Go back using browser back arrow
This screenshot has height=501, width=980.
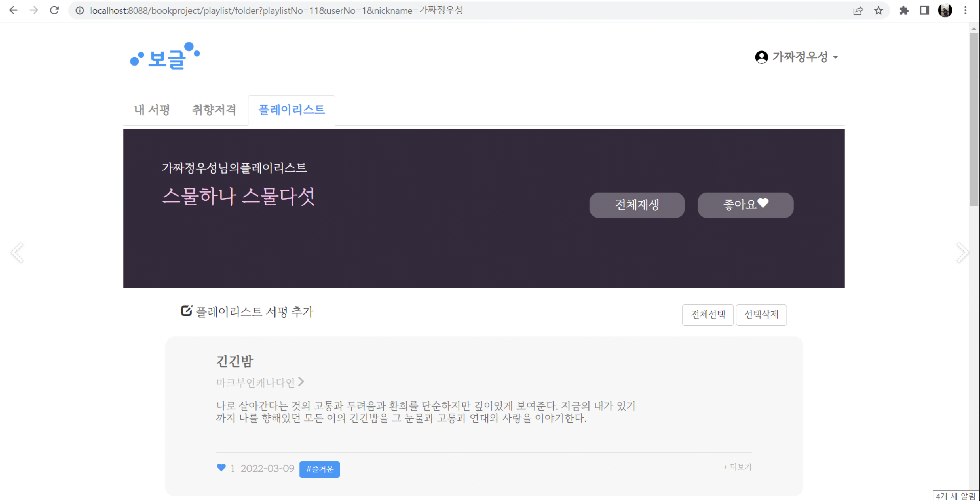click(x=13, y=10)
